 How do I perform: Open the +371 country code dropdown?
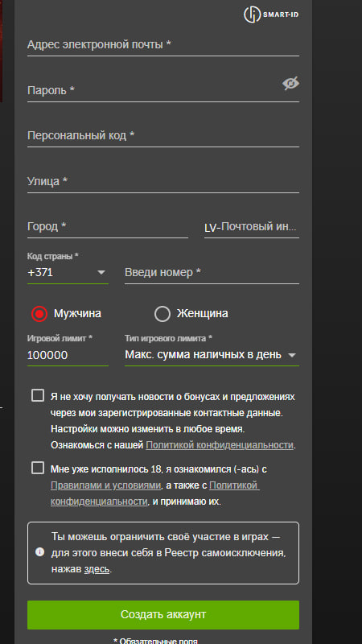pyautogui.click(x=68, y=272)
